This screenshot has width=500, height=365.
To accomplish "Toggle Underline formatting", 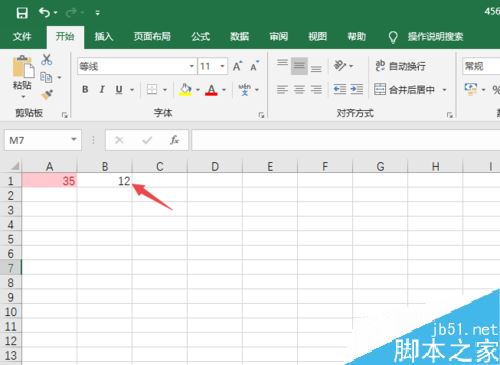I will [119, 89].
